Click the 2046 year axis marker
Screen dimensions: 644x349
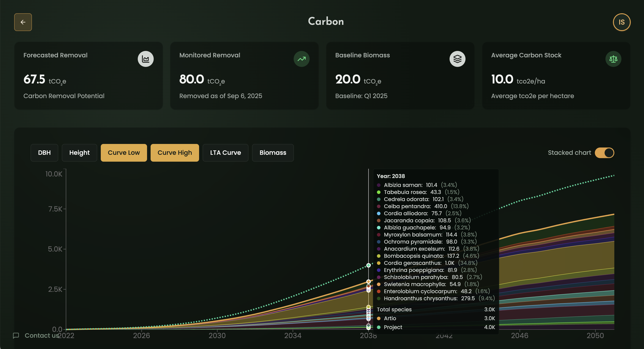[520, 335]
